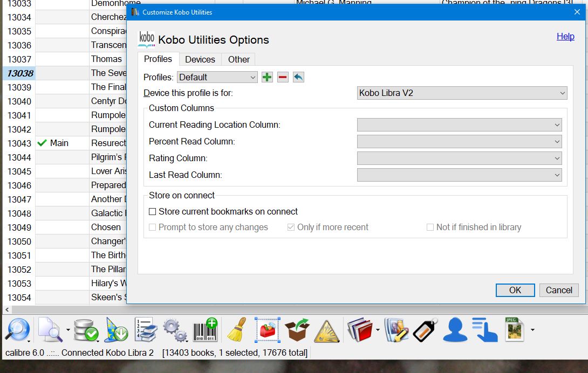
Task: Open the Profiles Default dropdown
Action: (217, 77)
